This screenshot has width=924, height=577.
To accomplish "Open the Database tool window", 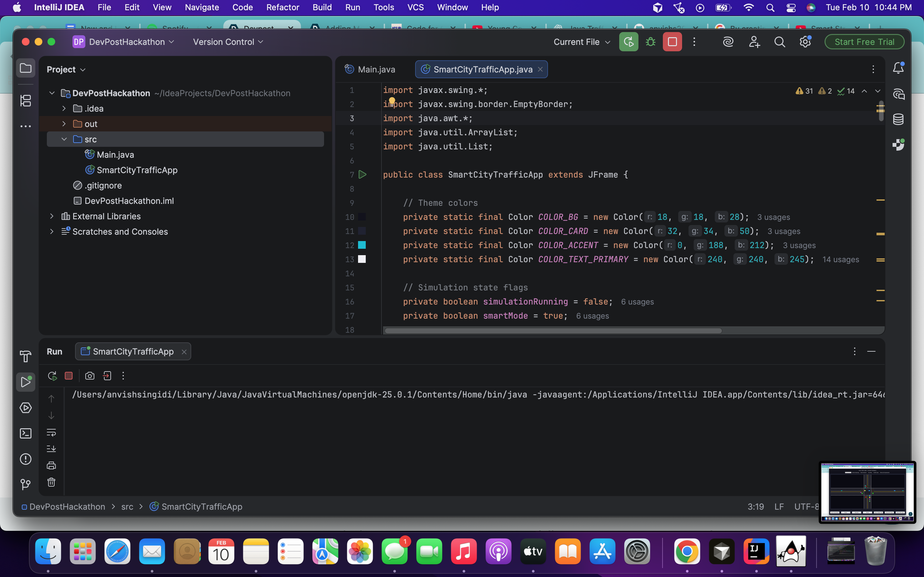I will click(898, 120).
